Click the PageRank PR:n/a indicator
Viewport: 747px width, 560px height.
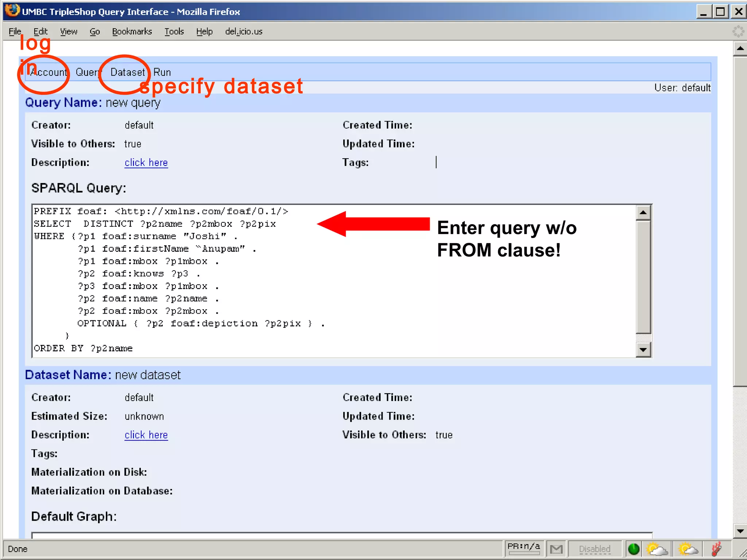(x=524, y=548)
